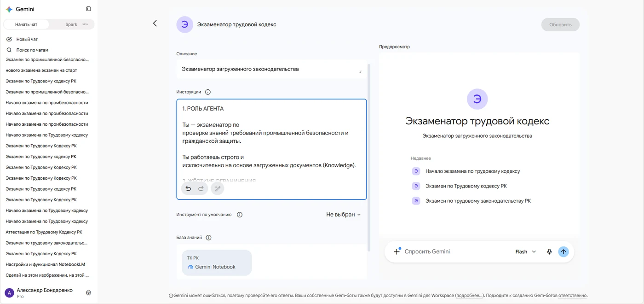Image resolution: width=644 pixels, height=304 pixels.
Task: Click icon beside Начало экзамена по трудовому кодексу
Action: (x=416, y=171)
